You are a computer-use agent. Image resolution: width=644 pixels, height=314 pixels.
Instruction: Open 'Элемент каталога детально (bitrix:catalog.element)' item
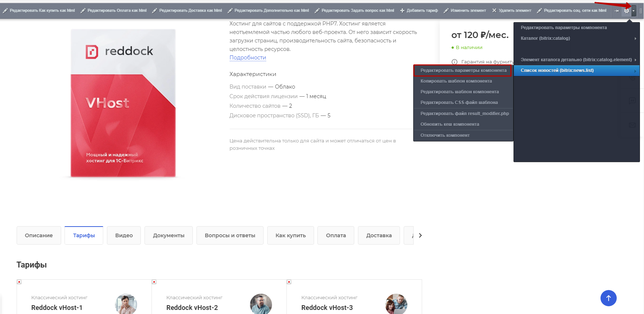click(577, 60)
